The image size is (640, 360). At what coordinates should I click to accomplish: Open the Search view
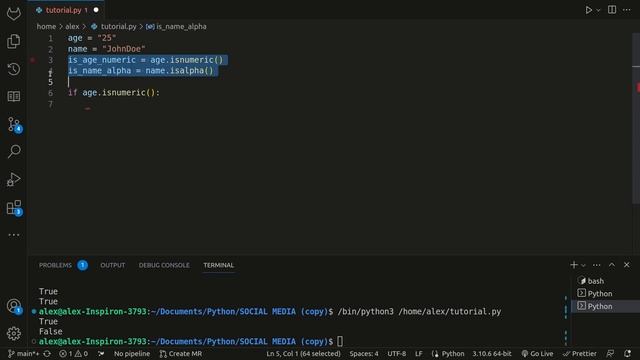coord(14,151)
